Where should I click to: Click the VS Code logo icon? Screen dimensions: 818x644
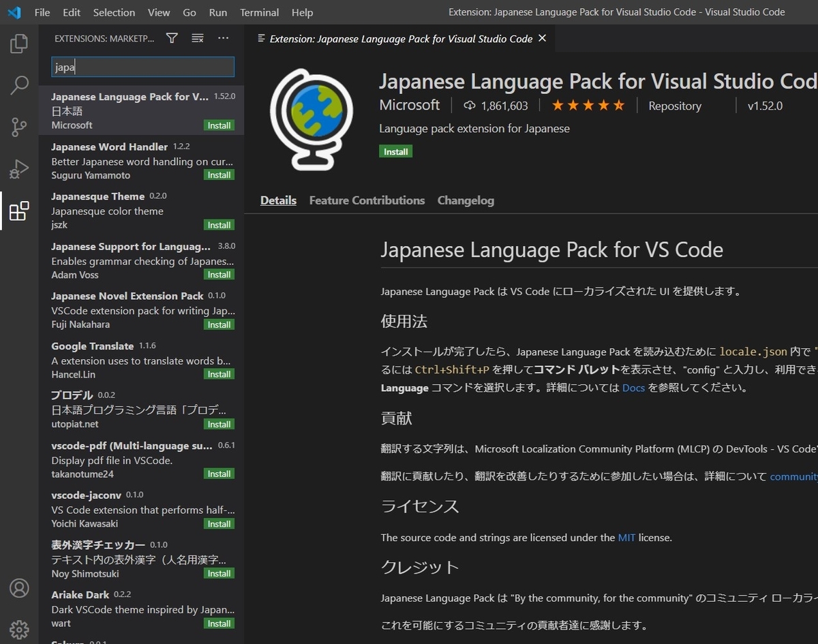click(x=14, y=12)
